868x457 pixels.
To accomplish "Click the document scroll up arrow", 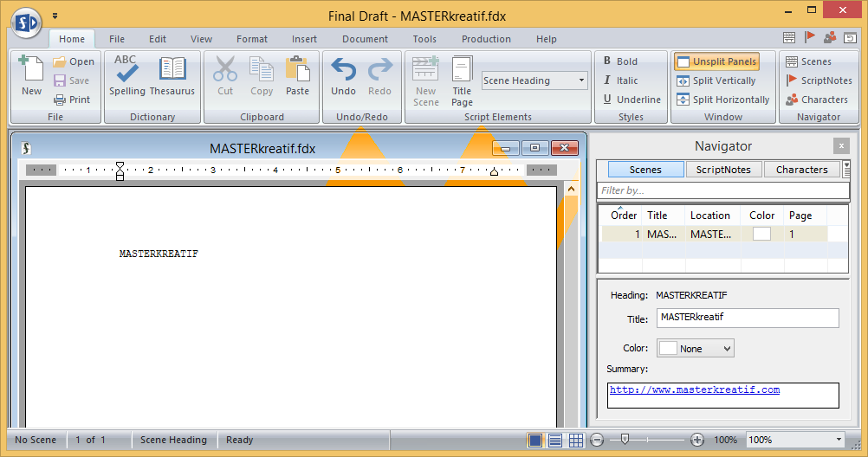I will coord(571,190).
